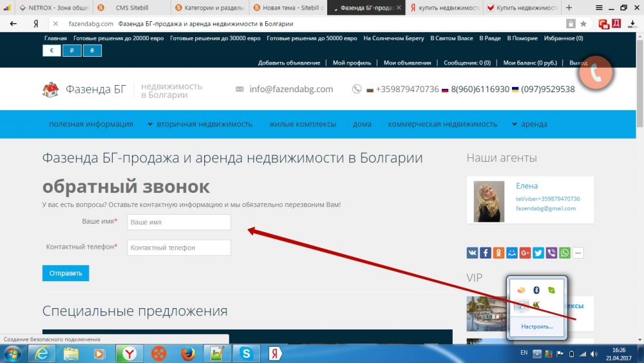Switch currency to euro
The width and height of the screenshot is (644, 363).
click(52, 50)
